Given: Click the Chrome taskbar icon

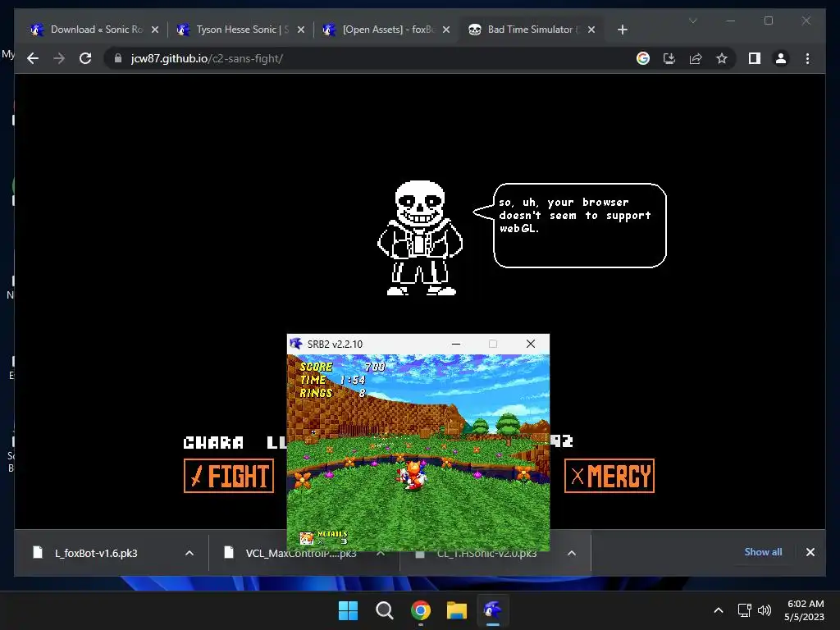Looking at the screenshot, I should point(421,610).
